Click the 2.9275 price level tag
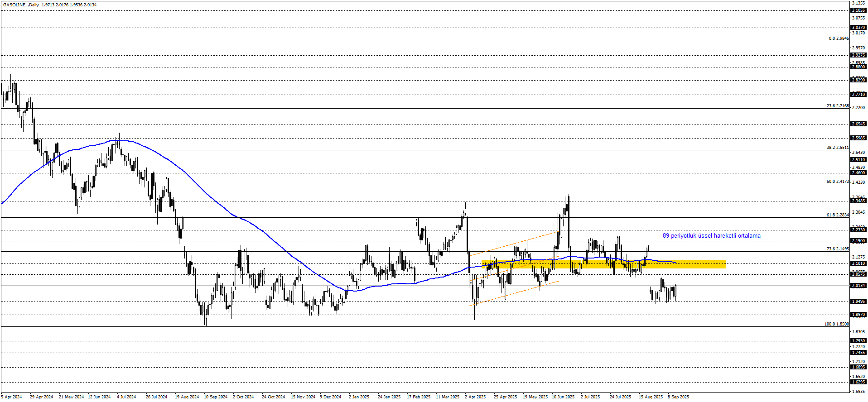The width and height of the screenshot is (868, 402). [x=858, y=55]
